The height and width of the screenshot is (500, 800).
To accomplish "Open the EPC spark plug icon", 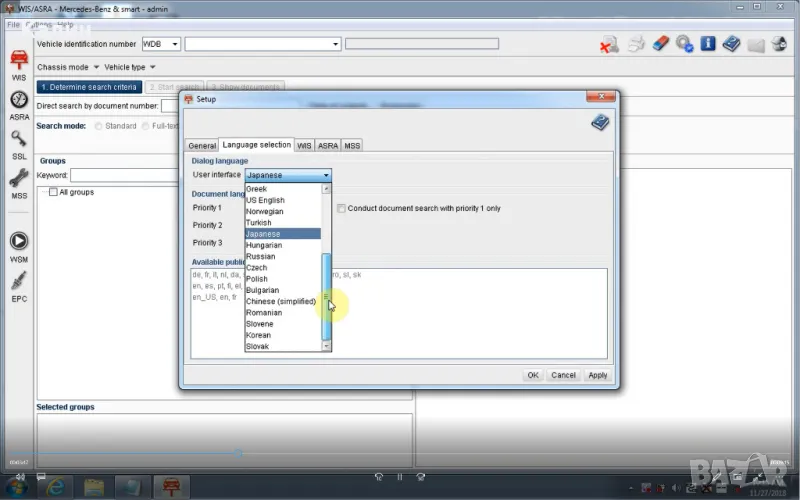I will click(19, 282).
